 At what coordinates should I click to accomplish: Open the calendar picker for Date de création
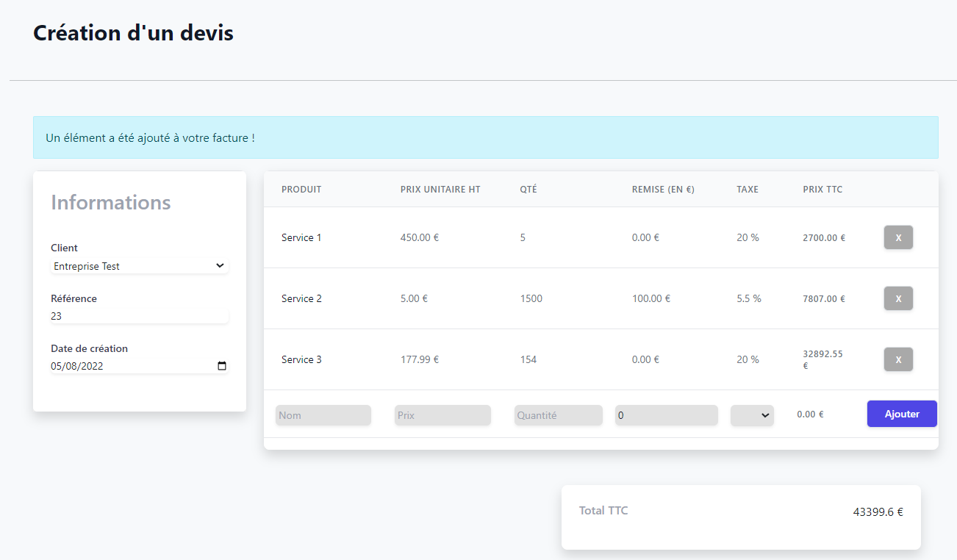click(x=221, y=365)
